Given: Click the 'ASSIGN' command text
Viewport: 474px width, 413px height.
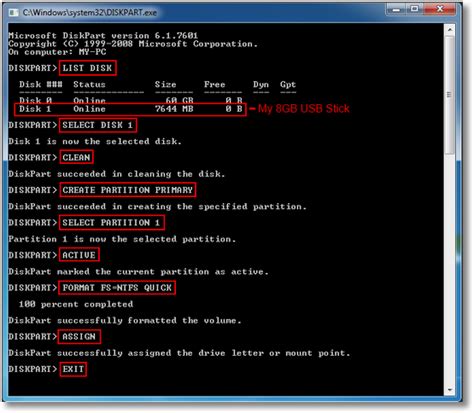Looking at the screenshot, I should 79,337.
